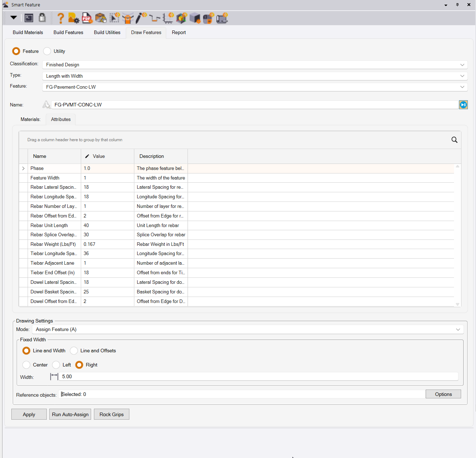
Task: Click the blue button beside Name field
Action: click(463, 105)
